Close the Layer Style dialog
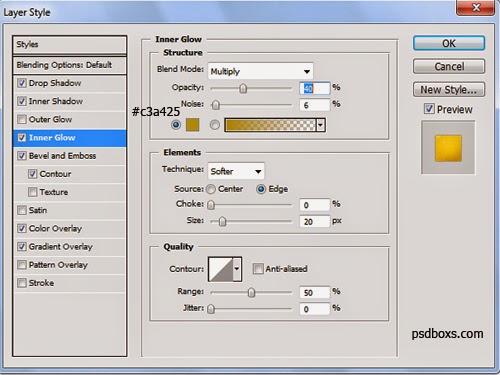This screenshot has width=500, height=375. (475, 8)
